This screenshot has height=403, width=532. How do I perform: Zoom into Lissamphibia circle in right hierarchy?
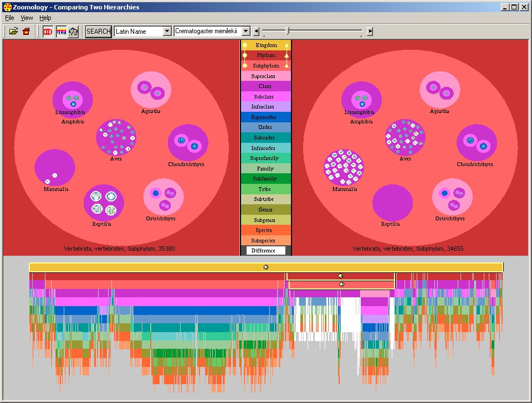[362, 99]
